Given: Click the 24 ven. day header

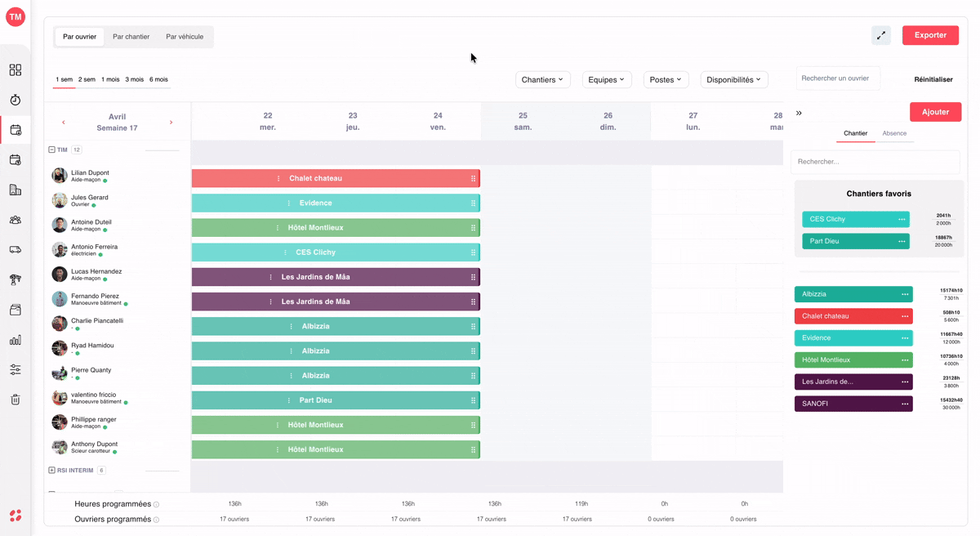Looking at the screenshot, I should coord(438,121).
